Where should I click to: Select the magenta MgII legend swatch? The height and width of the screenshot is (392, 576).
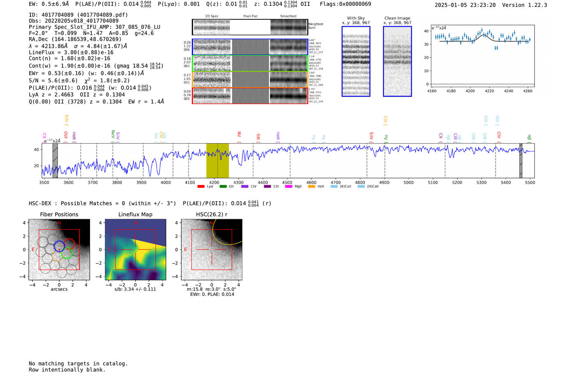point(288,187)
